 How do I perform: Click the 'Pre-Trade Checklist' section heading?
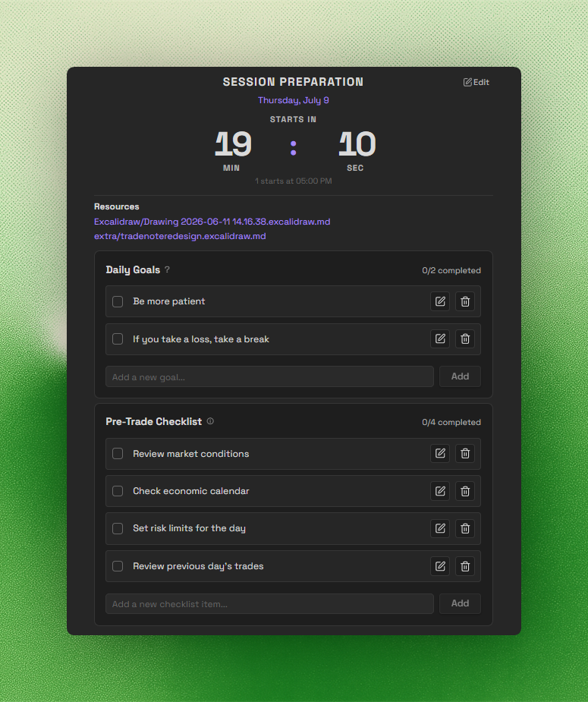[x=154, y=421]
